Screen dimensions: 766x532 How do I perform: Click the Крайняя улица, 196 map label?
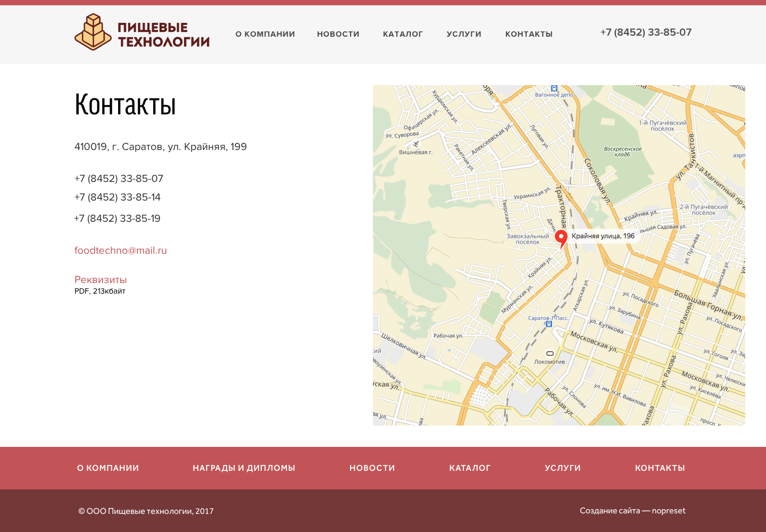tap(603, 236)
